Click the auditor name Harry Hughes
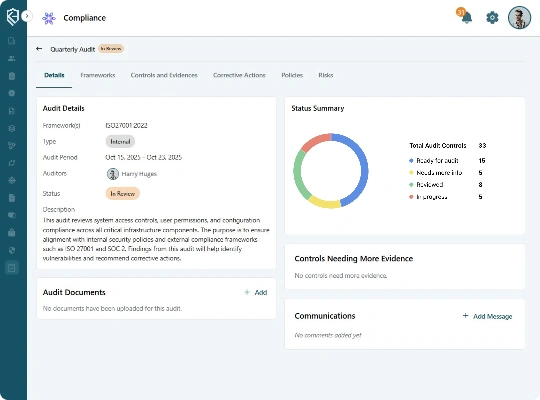The height and width of the screenshot is (400, 540). coord(139,174)
